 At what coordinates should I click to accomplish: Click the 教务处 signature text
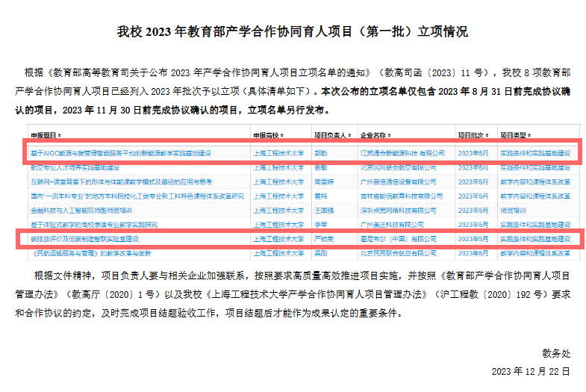click(555, 352)
